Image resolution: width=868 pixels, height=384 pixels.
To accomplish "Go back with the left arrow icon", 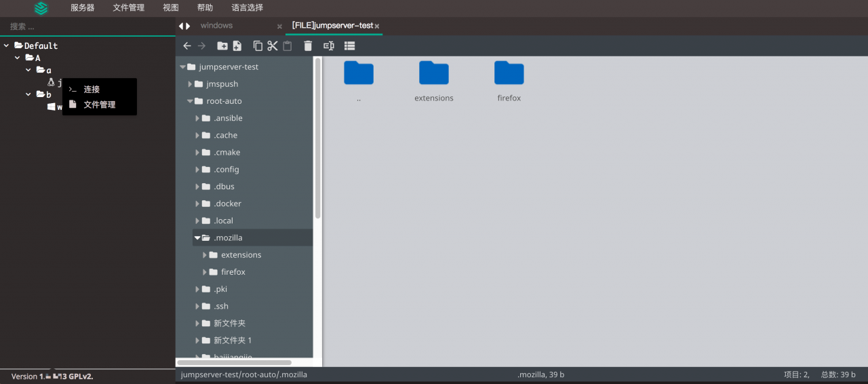I will point(187,46).
